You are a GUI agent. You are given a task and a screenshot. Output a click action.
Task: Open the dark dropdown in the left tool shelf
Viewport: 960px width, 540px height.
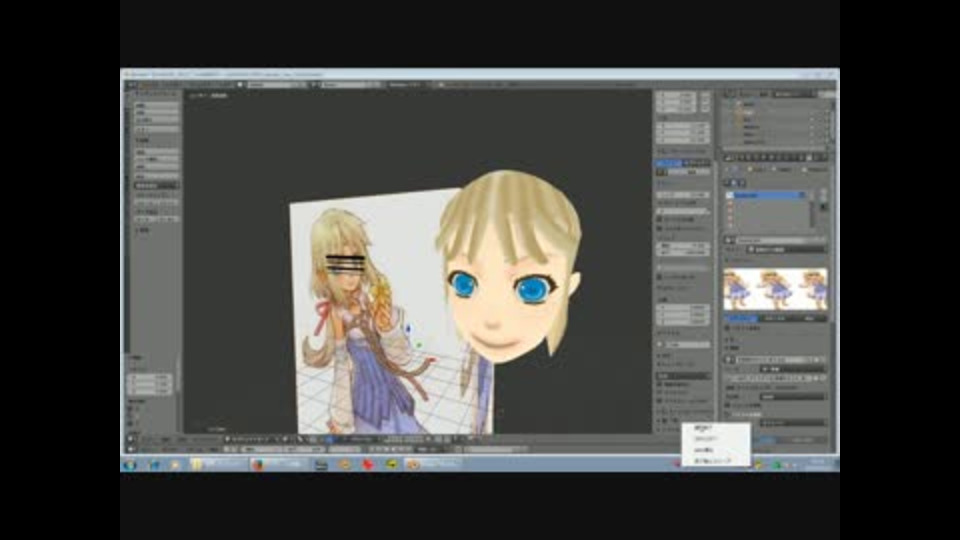156,186
